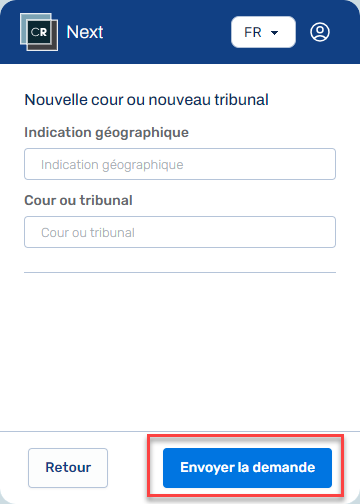
Task: Click the caret arrow beside FR
Action: coord(275,33)
